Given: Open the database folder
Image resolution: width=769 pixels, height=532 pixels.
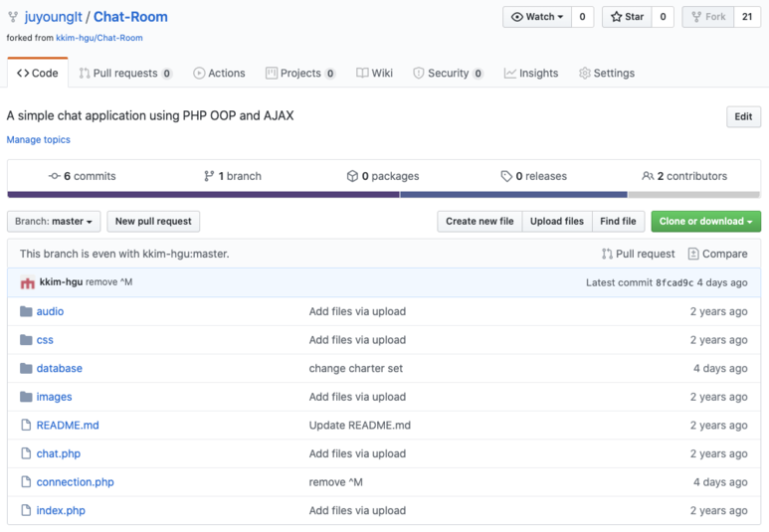Looking at the screenshot, I should click(60, 368).
